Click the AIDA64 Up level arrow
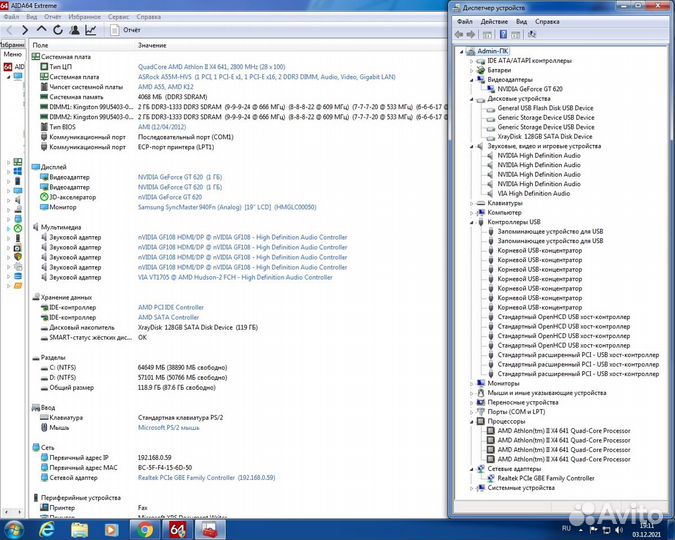Viewport: 675px width, 540px height. 41,29
